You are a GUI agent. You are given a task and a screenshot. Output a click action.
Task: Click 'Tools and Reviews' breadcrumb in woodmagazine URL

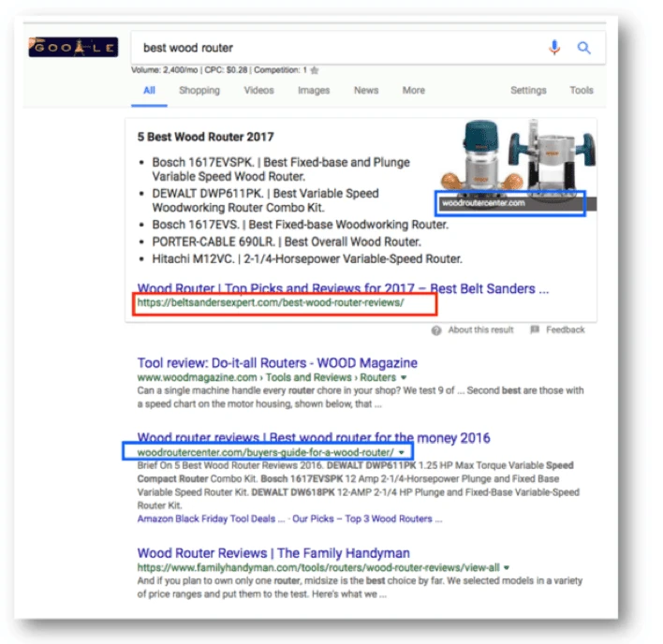point(309,377)
